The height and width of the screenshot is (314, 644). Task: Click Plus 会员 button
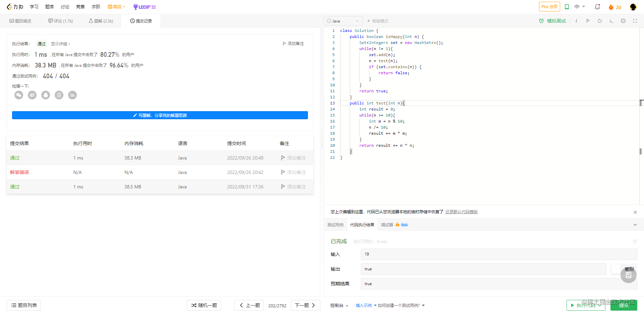click(x=549, y=7)
